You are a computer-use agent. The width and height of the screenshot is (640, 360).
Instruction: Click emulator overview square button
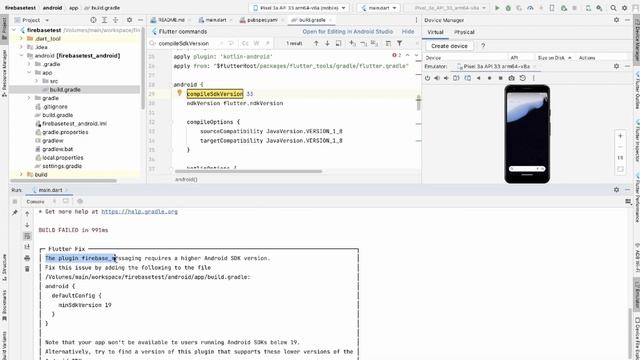pyautogui.click(x=500, y=78)
